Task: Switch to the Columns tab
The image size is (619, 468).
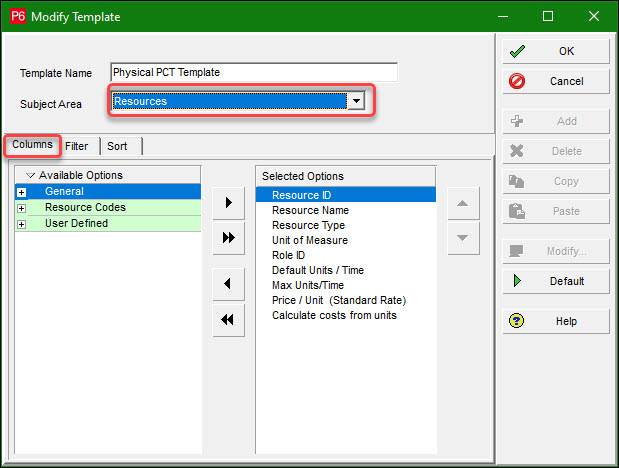Action: point(32,145)
